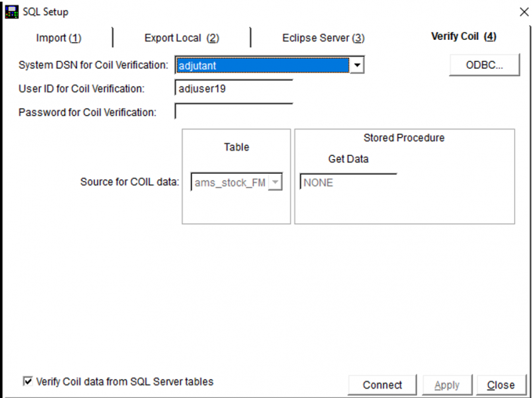This screenshot has height=398, width=532.
Task: Expand the Table dropdown arrow
Action: pyautogui.click(x=275, y=182)
